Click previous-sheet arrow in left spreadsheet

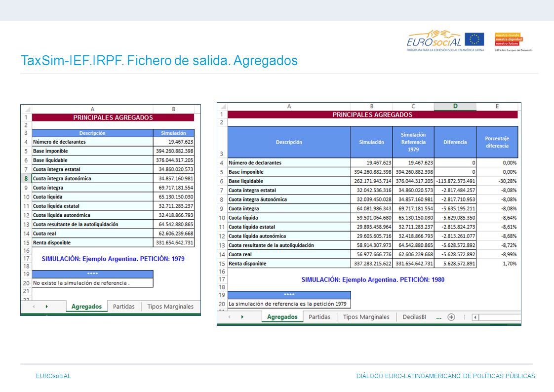tap(34, 307)
